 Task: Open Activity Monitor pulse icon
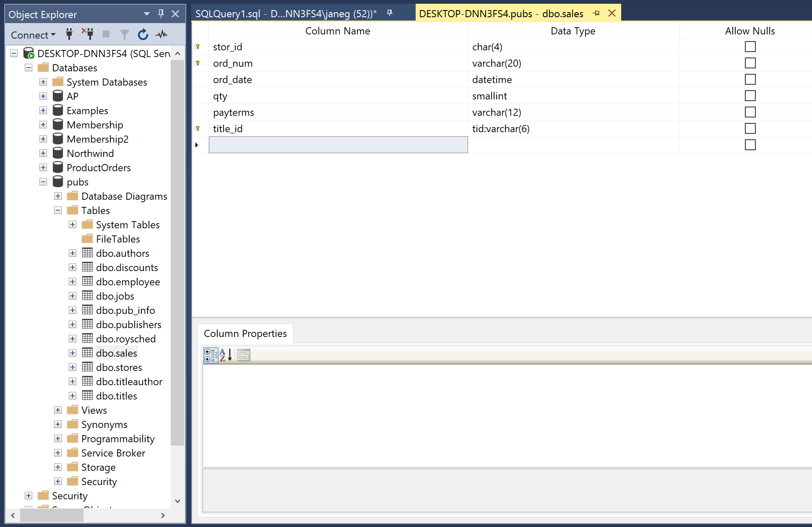pyautogui.click(x=161, y=34)
